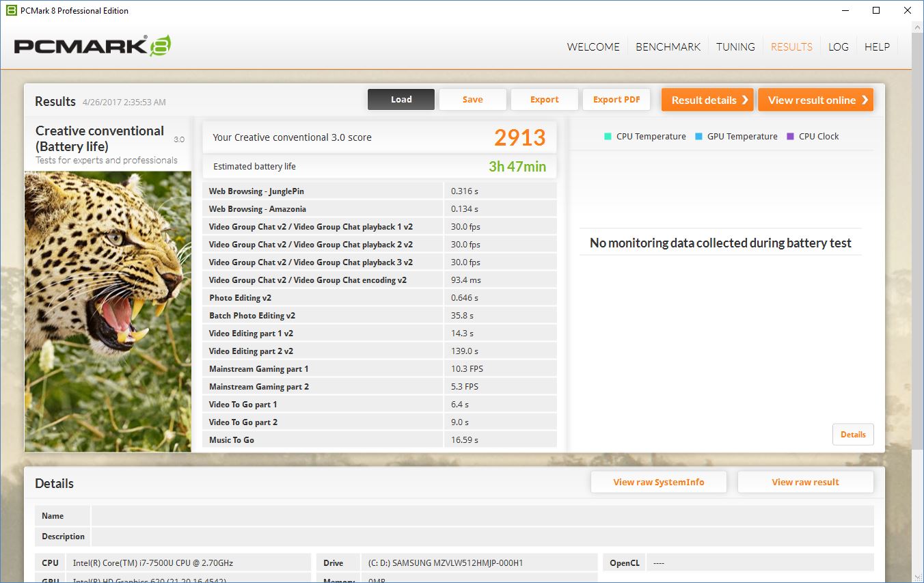Go to the TUNING tab
924x583 pixels.
(735, 47)
